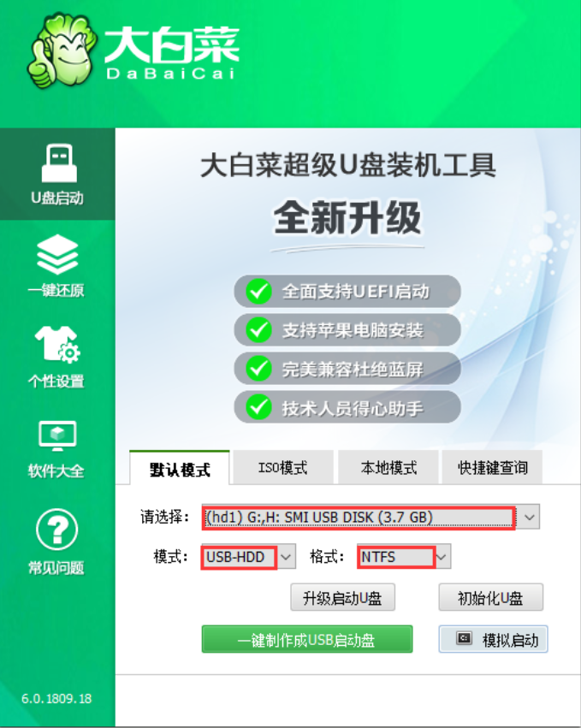Screen dimensions: 581x728
Task: Click the checkmark next to 支持苹果电脑安装
Action: click(258, 330)
